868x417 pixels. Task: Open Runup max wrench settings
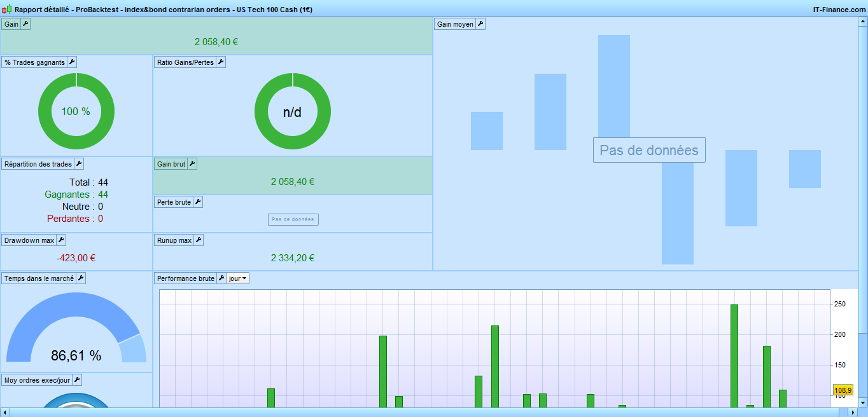[199, 240]
